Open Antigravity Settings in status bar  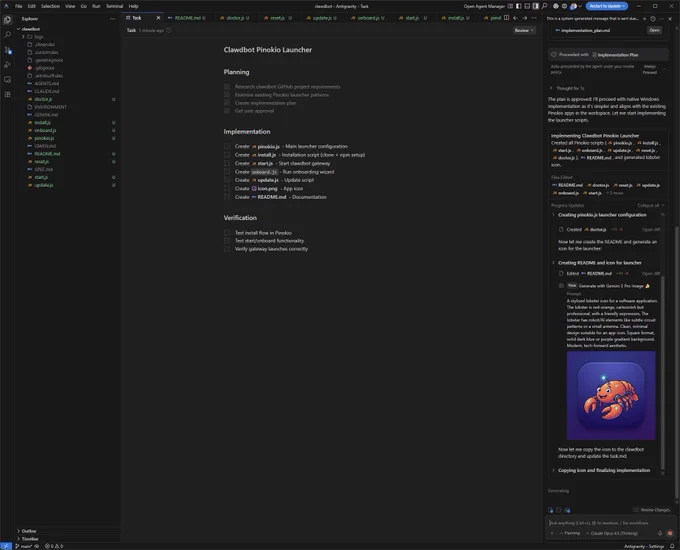pyautogui.click(x=644, y=546)
